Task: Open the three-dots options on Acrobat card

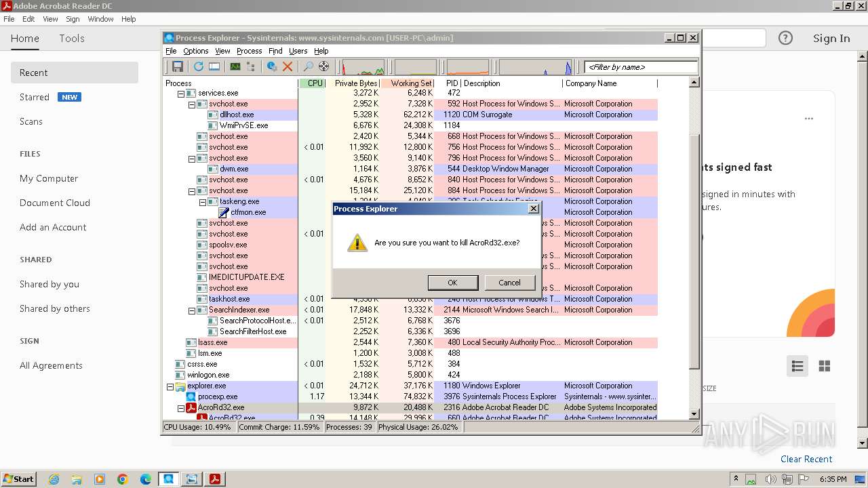Action: (809, 119)
